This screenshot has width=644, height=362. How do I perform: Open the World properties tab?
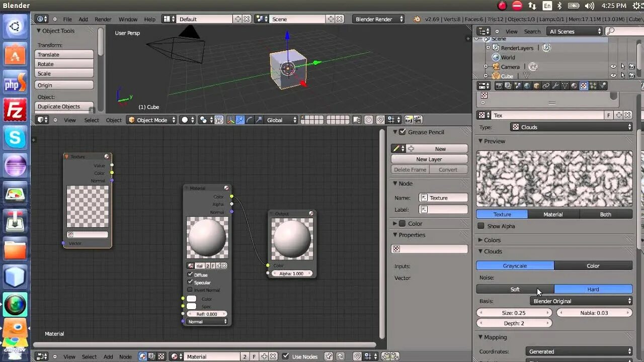pyautogui.click(x=527, y=85)
